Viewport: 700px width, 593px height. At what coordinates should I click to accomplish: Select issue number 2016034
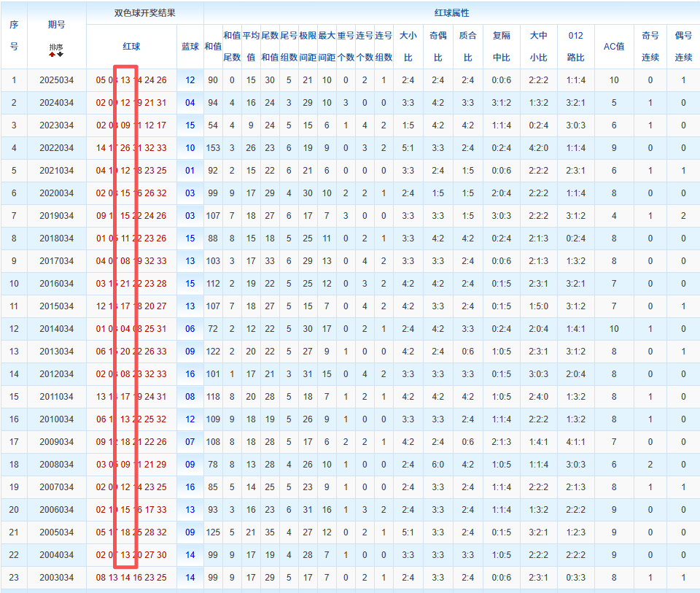point(56,284)
